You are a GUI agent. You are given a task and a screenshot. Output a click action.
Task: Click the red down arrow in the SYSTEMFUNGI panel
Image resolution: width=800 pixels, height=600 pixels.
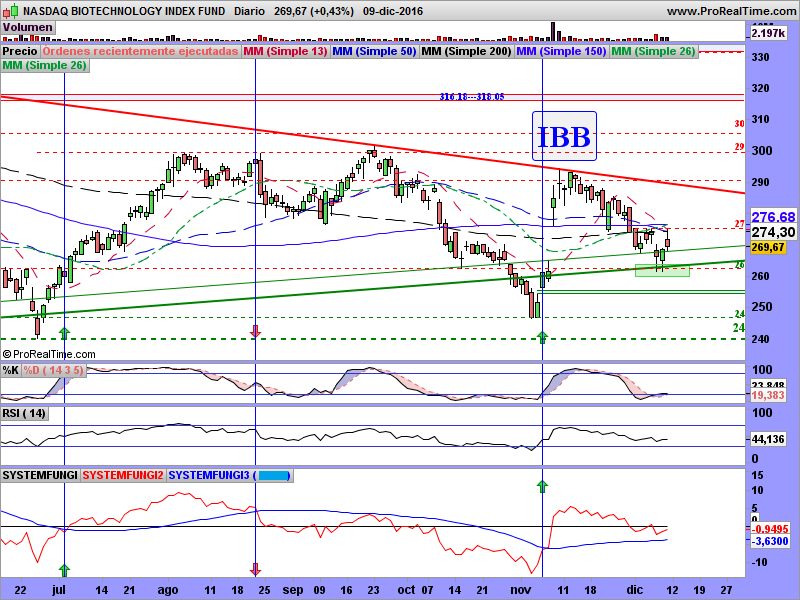[x=255, y=569]
